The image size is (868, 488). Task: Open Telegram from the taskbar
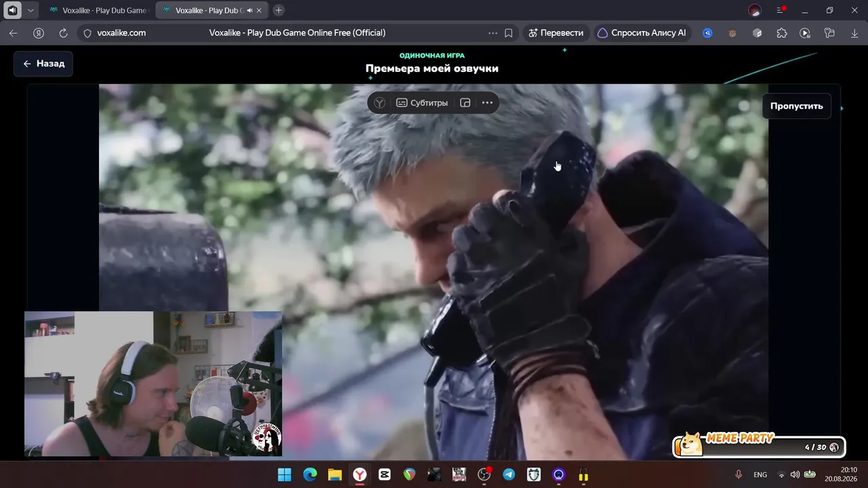click(x=509, y=474)
